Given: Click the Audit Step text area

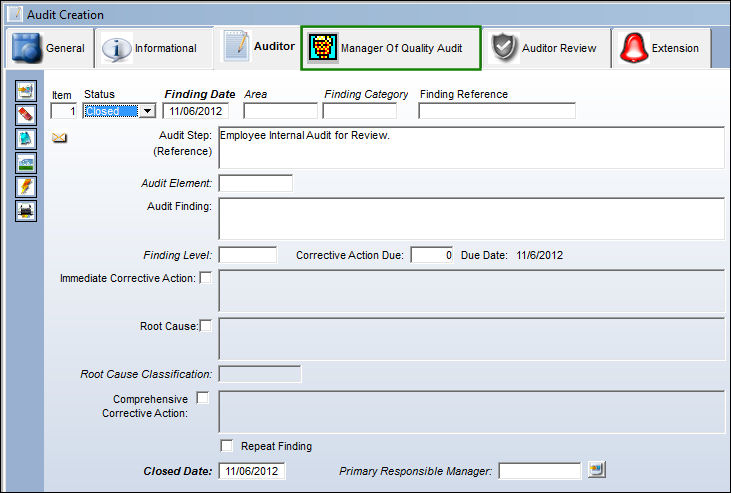Looking at the screenshot, I should [x=471, y=147].
